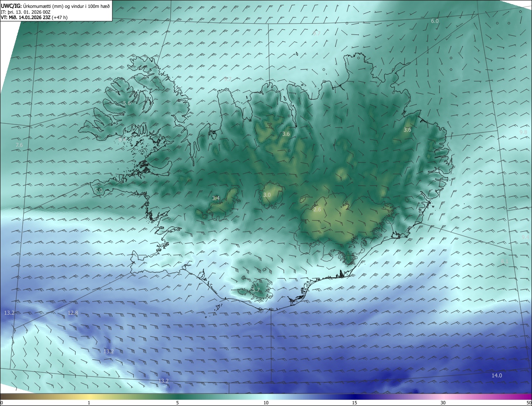Click the 9.4 value label
This screenshot has width=532, height=406.
pyautogui.click(x=525, y=237)
